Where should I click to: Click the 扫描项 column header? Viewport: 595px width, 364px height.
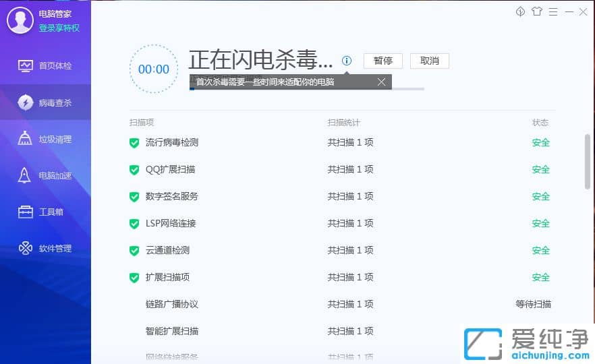click(142, 123)
